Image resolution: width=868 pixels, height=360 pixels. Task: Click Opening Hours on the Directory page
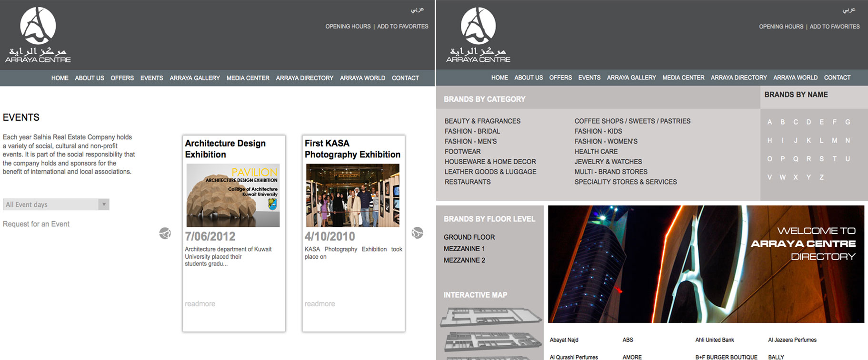pyautogui.click(x=781, y=27)
